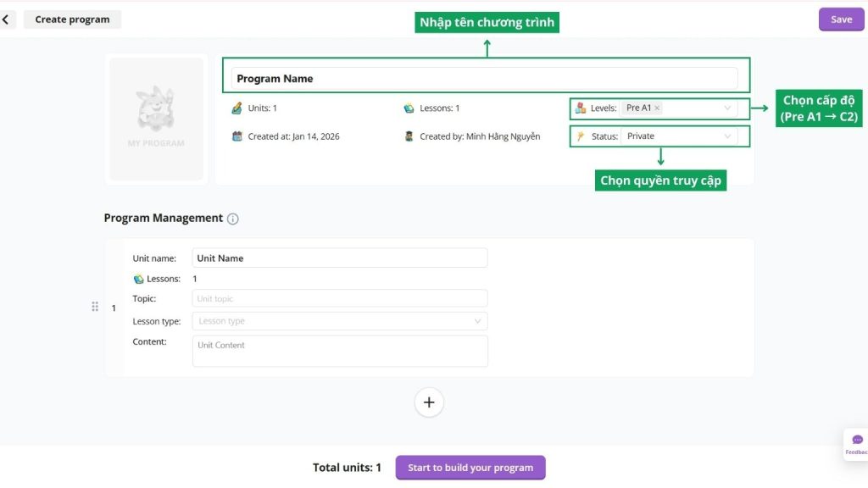Viewport: 868px width, 488px height.
Task: Open the Feedback chat icon
Action: point(857,441)
